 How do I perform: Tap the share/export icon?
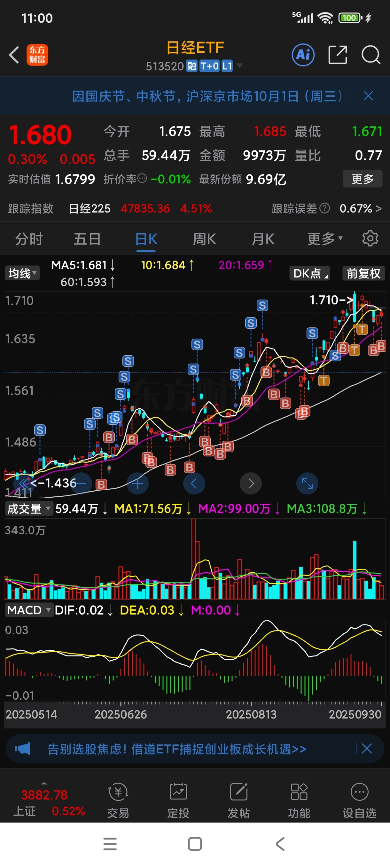tap(338, 55)
